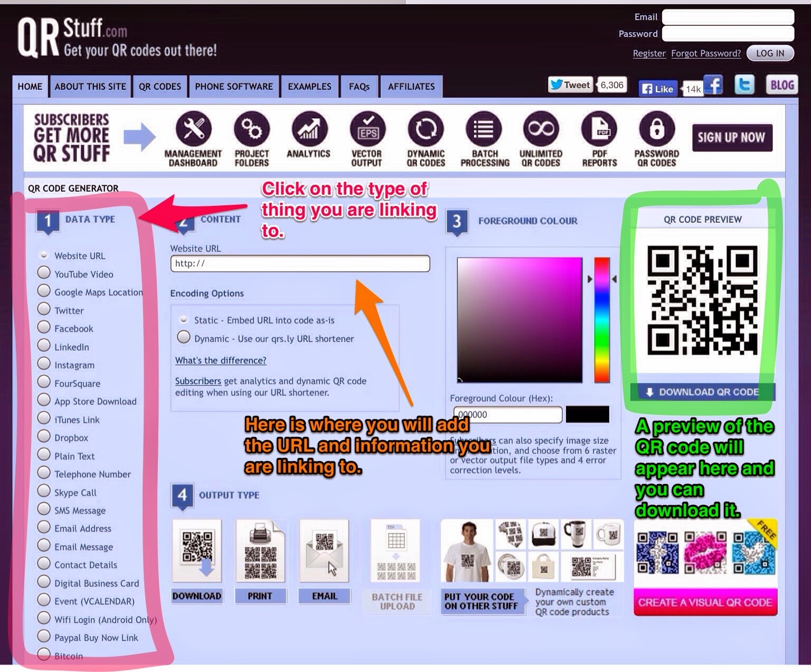Viewport: 811px width, 672px height.
Task: Select the Batch Processing list icon
Action: pyautogui.click(x=484, y=128)
